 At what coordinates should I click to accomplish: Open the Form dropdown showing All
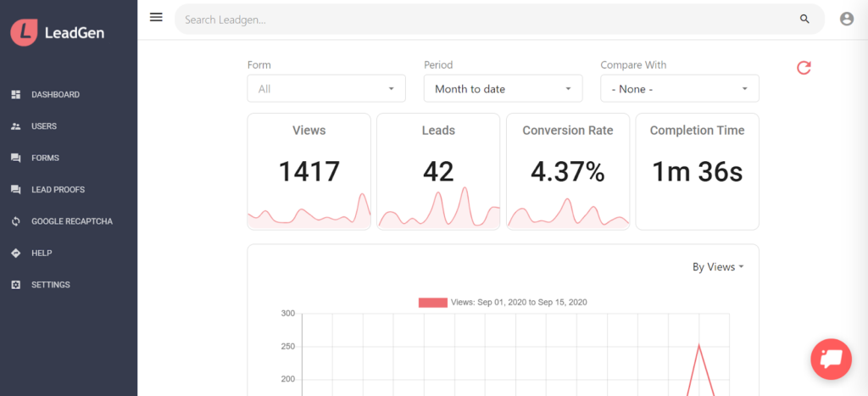click(x=326, y=89)
